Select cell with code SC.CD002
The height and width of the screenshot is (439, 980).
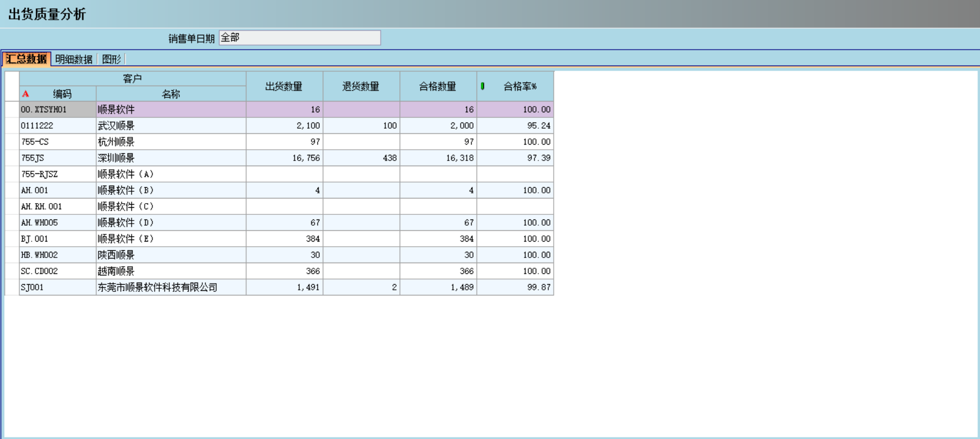tap(57, 271)
